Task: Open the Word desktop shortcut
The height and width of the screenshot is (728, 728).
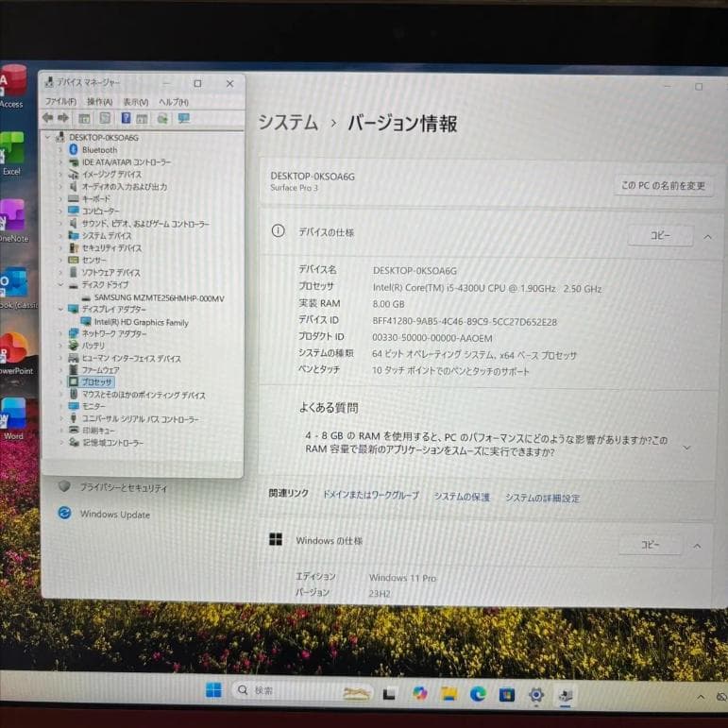Action: point(13,419)
